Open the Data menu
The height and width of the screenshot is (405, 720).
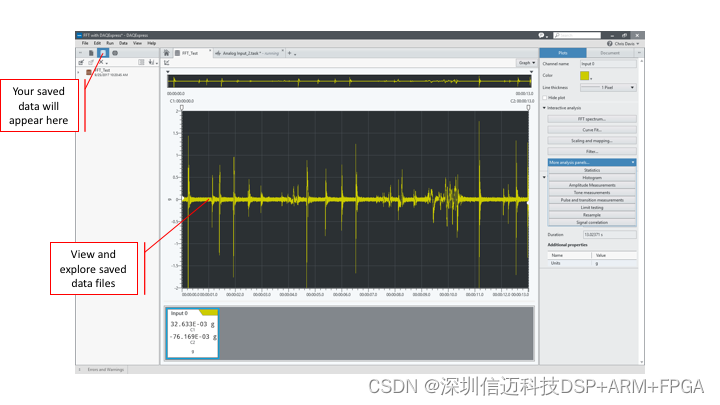(x=123, y=43)
